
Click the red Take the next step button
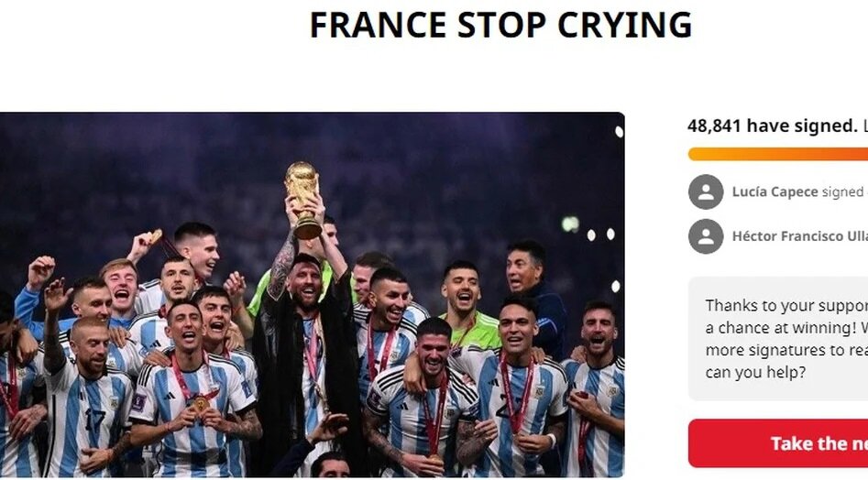pyautogui.click(x=778, y=443)
